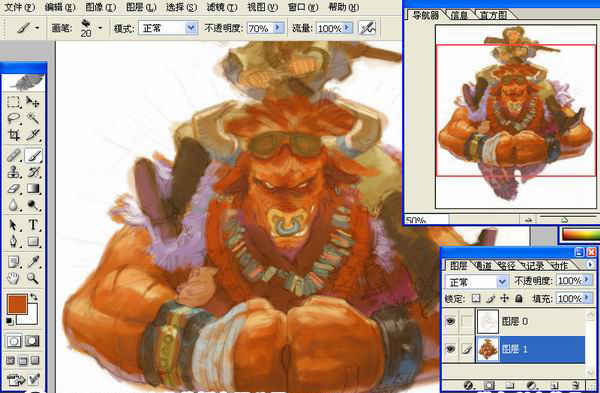Pick the Eraser tool
This screenshot has width=600, height=393.
tap(14, 188)
